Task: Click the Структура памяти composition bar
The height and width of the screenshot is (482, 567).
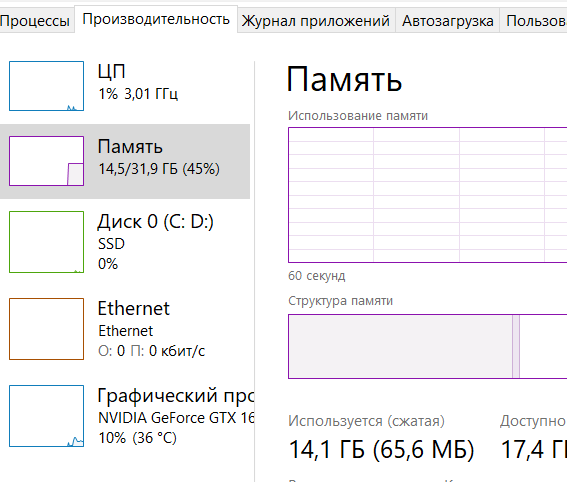Action: [427, 346]
